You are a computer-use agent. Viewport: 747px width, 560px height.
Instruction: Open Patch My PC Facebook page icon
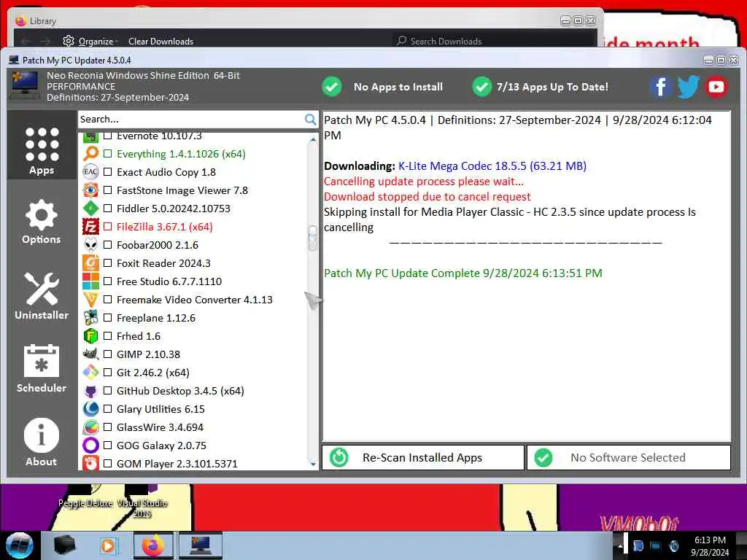click(x=661, y=87)
